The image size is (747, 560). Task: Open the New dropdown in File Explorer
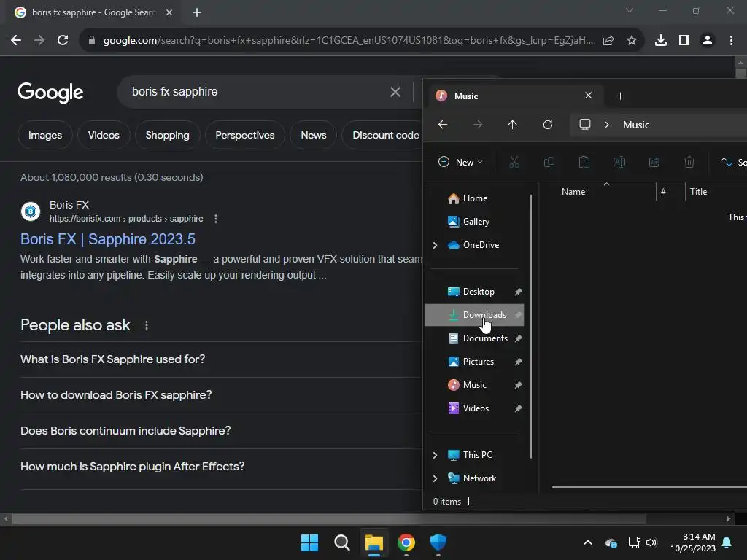[460, 163]
